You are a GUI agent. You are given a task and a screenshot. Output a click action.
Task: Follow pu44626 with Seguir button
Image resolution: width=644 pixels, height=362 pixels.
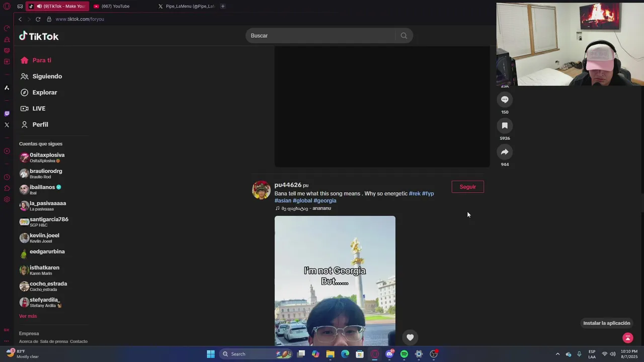click(x=467, y=187)
